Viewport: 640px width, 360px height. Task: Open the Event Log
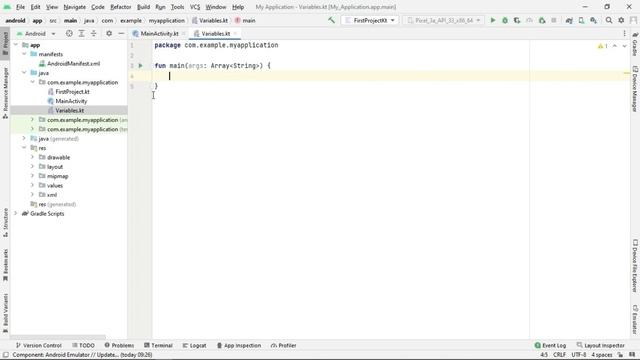(550, 345)
